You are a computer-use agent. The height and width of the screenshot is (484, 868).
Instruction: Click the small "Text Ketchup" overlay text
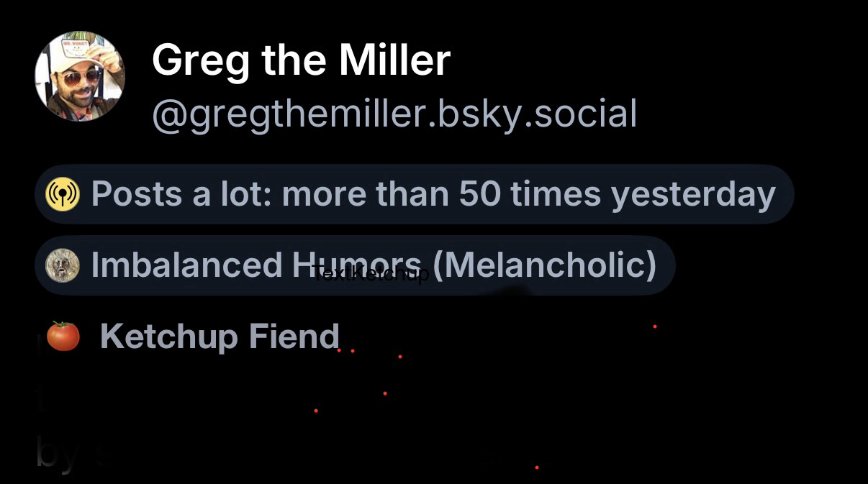[372, 274]
